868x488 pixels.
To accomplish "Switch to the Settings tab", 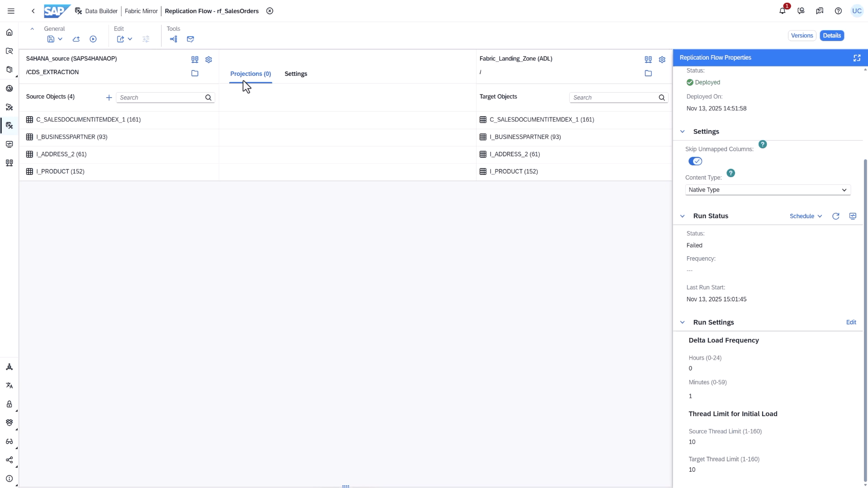I will (x=296, y=74).
